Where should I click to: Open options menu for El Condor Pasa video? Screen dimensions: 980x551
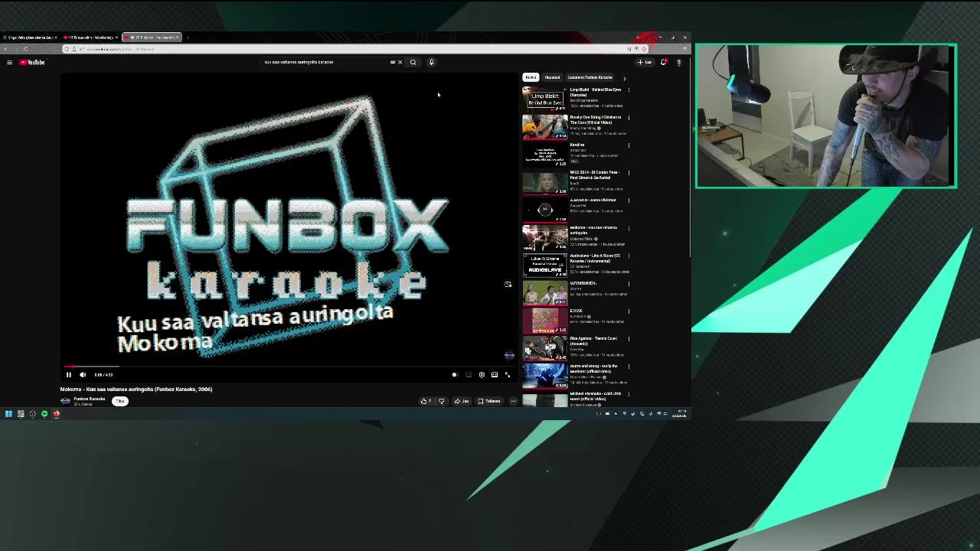pos(629,173)
